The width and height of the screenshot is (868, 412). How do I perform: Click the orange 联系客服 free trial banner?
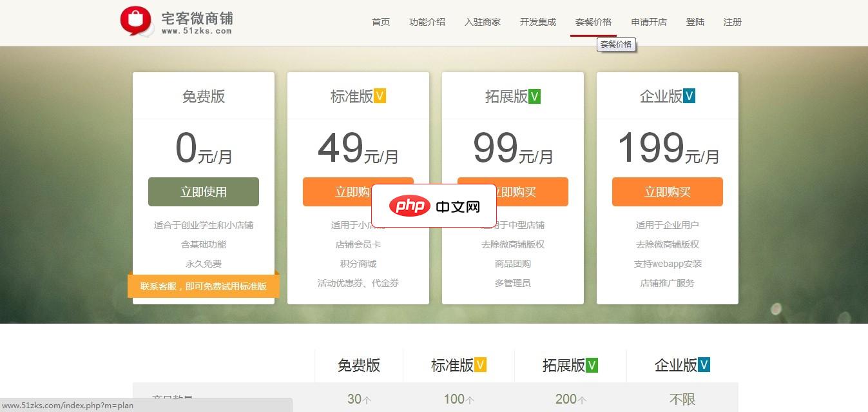[203, 286]
